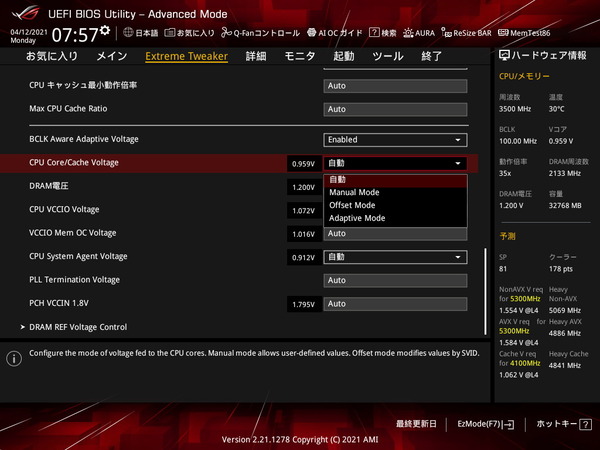
Task: Open AURA lighting icon
Action: click(408, 33)
